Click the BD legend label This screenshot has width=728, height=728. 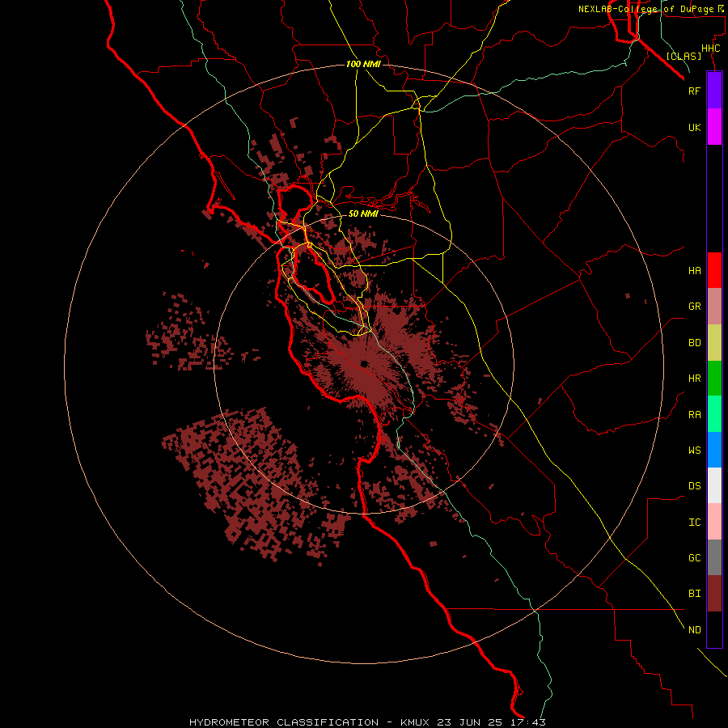coord(694,343)
